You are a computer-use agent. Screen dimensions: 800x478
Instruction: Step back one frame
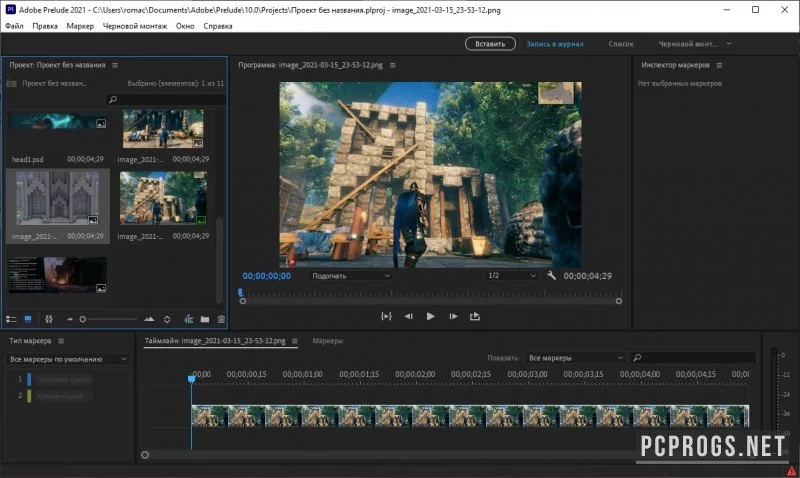point(409,316)
